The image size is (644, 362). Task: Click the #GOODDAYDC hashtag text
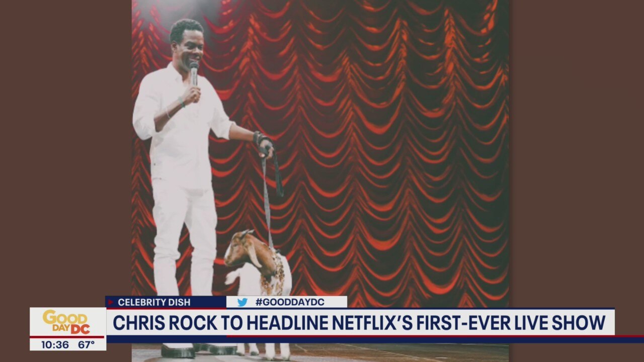pyautogui.click(x=290, y=302)
